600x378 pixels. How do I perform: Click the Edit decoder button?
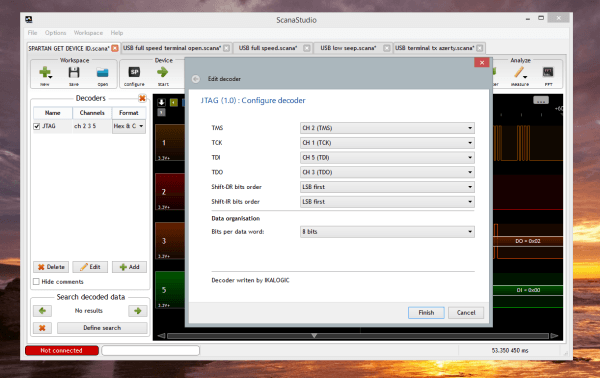click(90, 267)
